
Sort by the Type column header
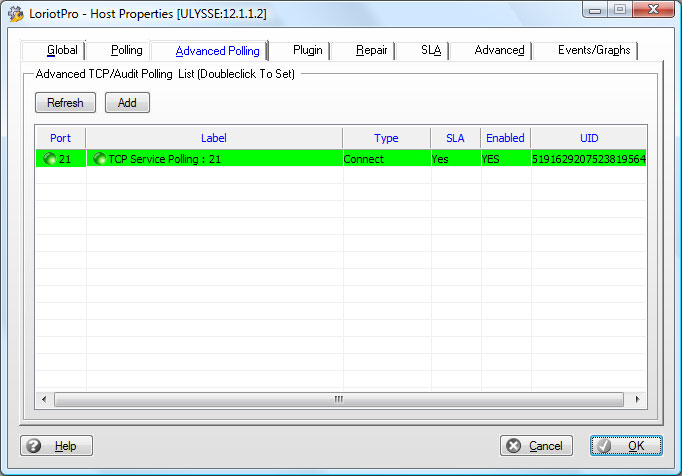386,138
